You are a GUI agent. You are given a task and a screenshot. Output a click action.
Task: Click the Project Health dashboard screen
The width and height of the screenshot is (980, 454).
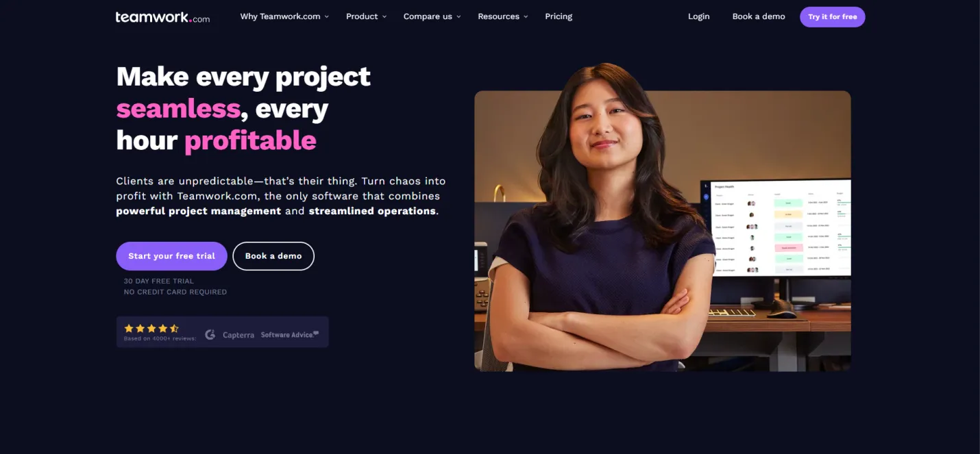[x=776, y=227]
